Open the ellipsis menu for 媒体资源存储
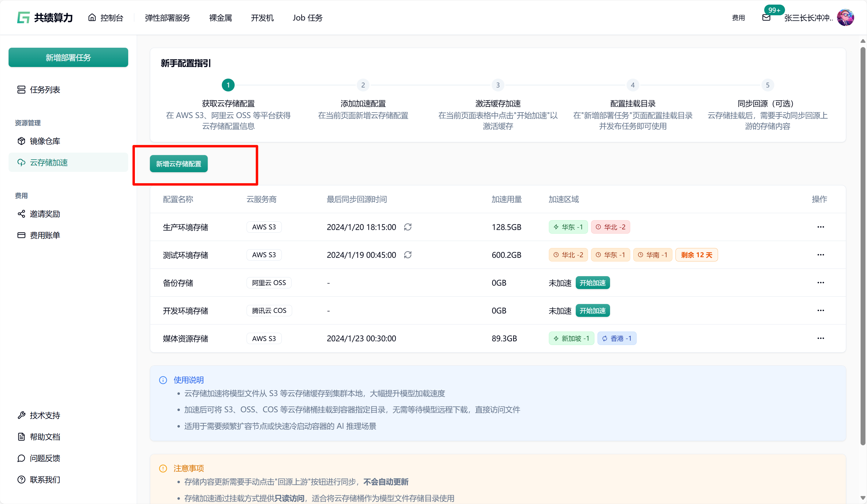Screen dimensions: 867x504 820,339
